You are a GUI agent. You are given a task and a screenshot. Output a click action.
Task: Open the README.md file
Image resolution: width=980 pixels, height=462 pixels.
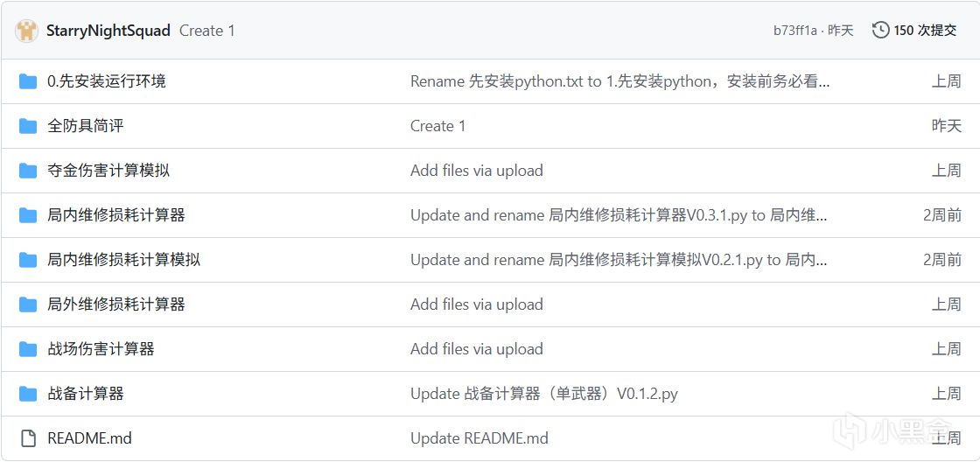(89, 438)
